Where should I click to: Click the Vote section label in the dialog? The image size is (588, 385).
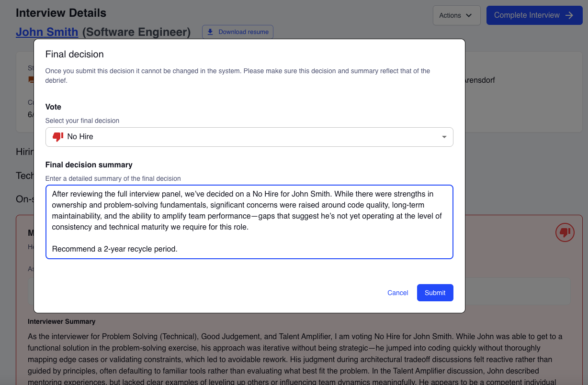point(53,107)
